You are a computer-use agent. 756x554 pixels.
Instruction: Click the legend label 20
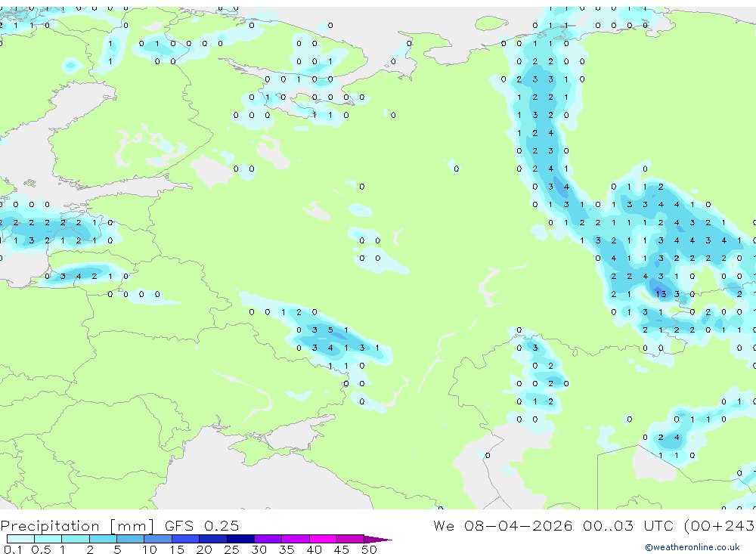204,549
